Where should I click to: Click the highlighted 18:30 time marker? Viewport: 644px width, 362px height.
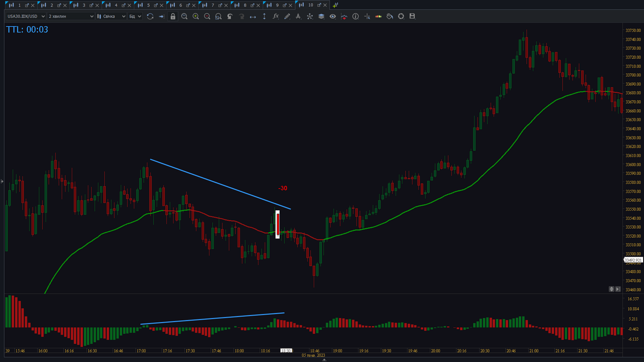point(286,351)
